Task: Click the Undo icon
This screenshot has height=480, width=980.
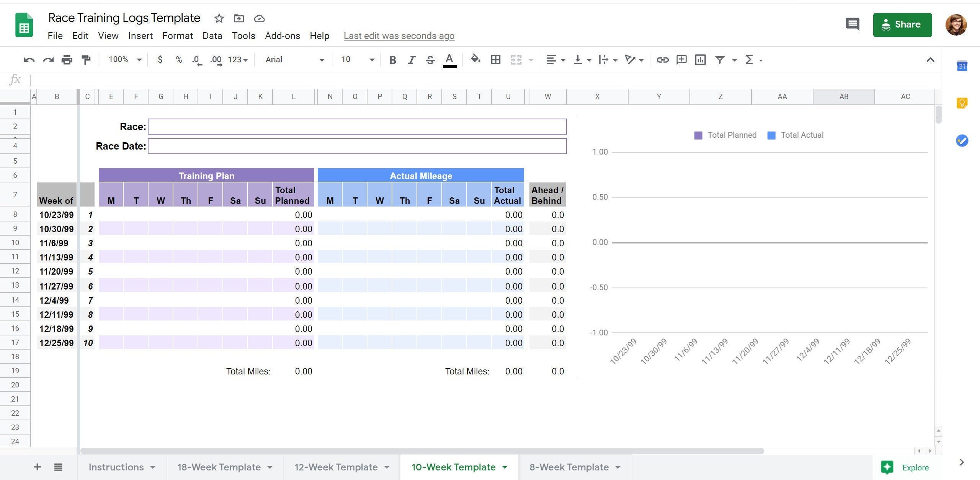Action: point(29,60)
